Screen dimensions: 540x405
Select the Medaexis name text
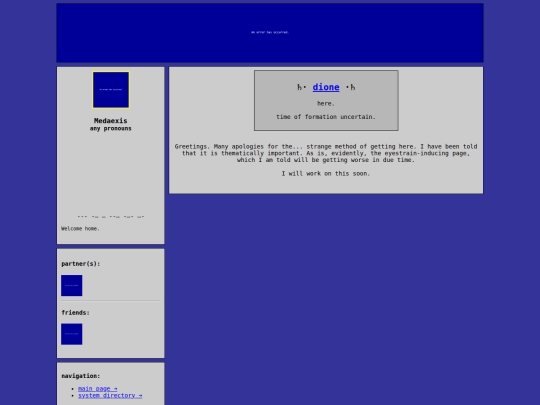111,121
